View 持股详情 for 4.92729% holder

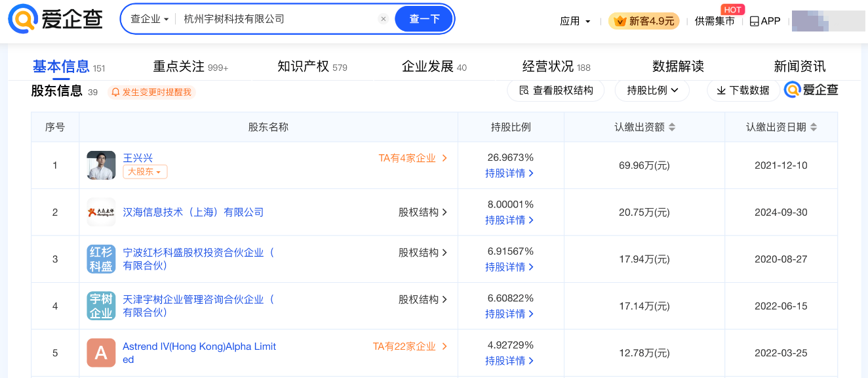509,361
